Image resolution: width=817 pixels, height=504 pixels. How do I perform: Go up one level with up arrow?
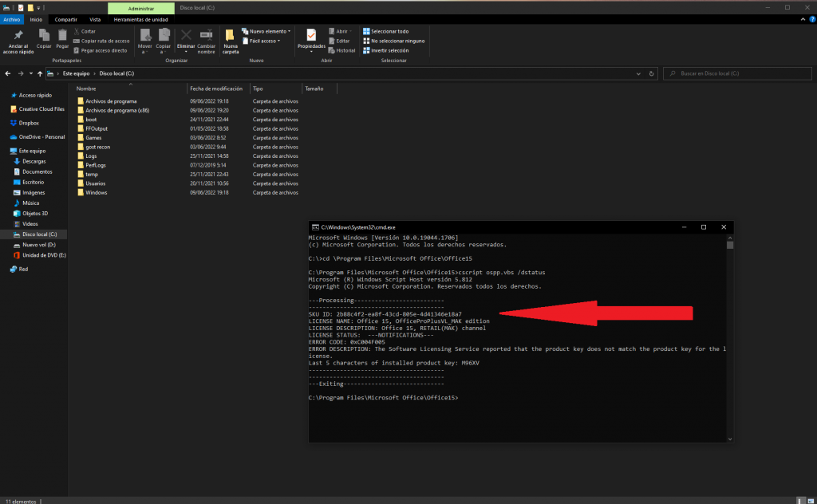tap(37, 73)
